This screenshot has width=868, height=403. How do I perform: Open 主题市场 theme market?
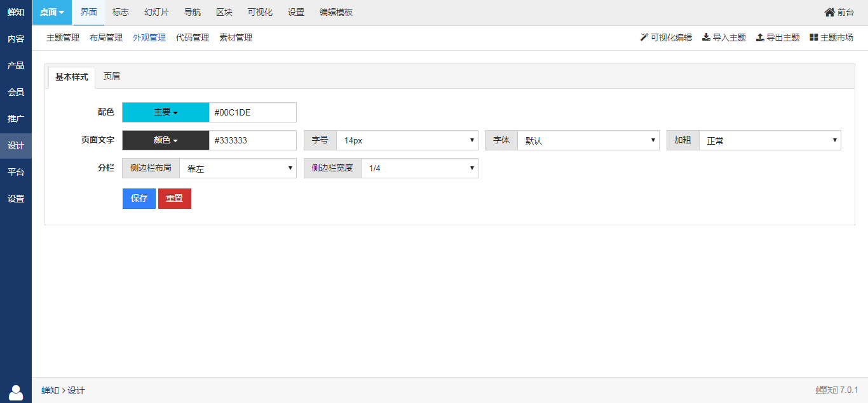832,37
